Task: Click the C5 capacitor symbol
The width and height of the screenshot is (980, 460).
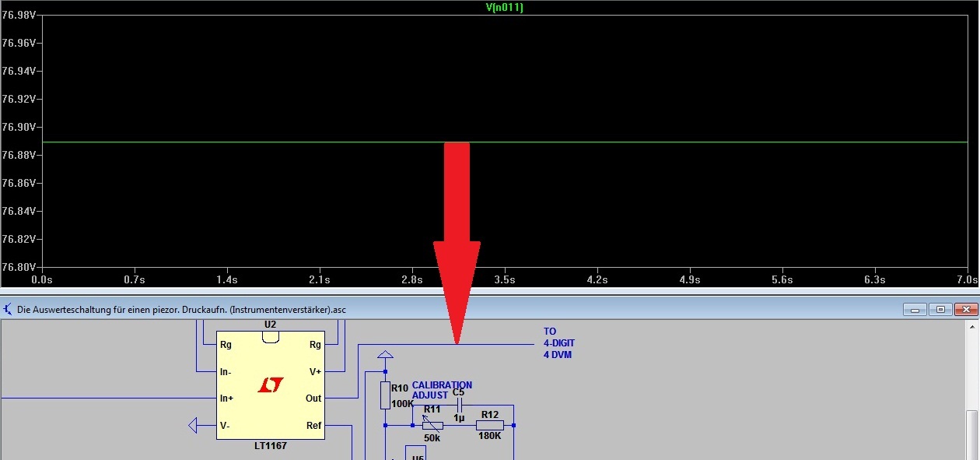Action: (x=460, y=405)
